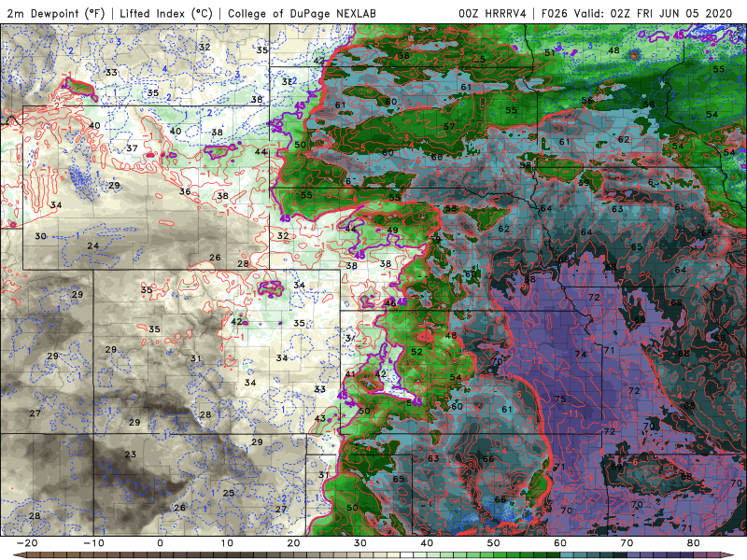Click the -10 label on the color scale
Screen dimensions: 747x560
(93, 543)
